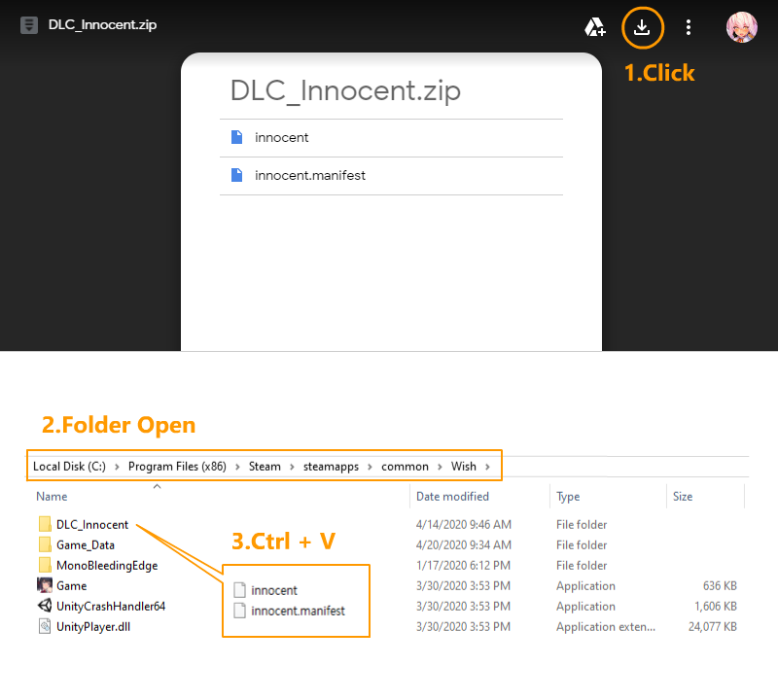Image resolution: width=778 pixels, height=700 pixels.
Task: Click the Steam breadcrumb segment
Action: pyautogui.click(x=265, y=467)
